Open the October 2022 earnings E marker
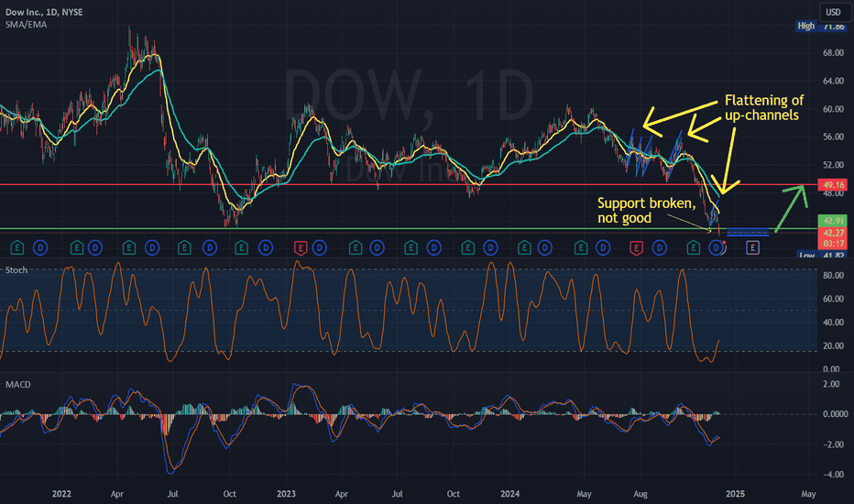Screen dimensions: 854x504 click(241, 248)
